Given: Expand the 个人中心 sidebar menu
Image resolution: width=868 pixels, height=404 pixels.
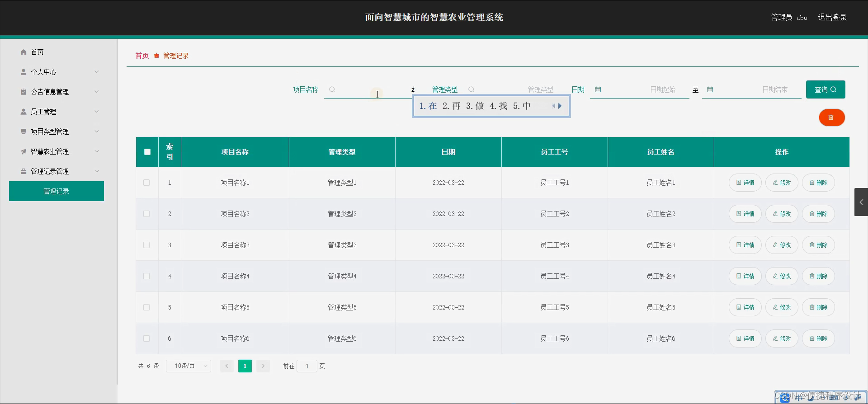Looking at the screenshot, I should pos(59,72).
